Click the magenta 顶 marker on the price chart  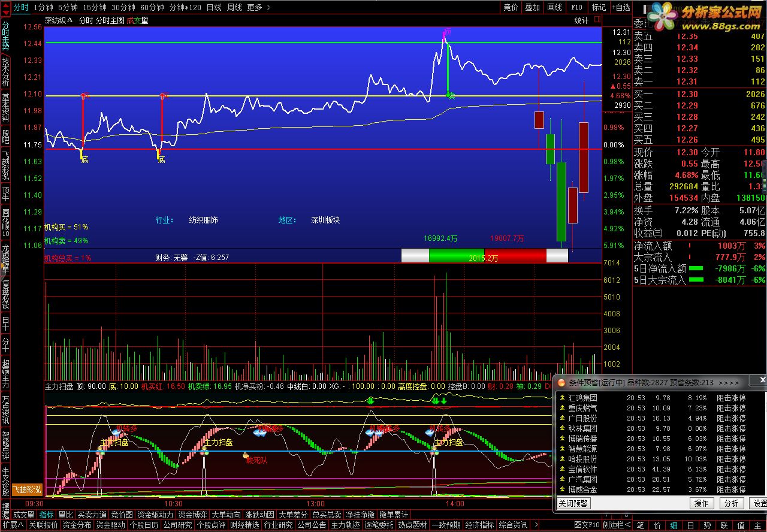446,31
